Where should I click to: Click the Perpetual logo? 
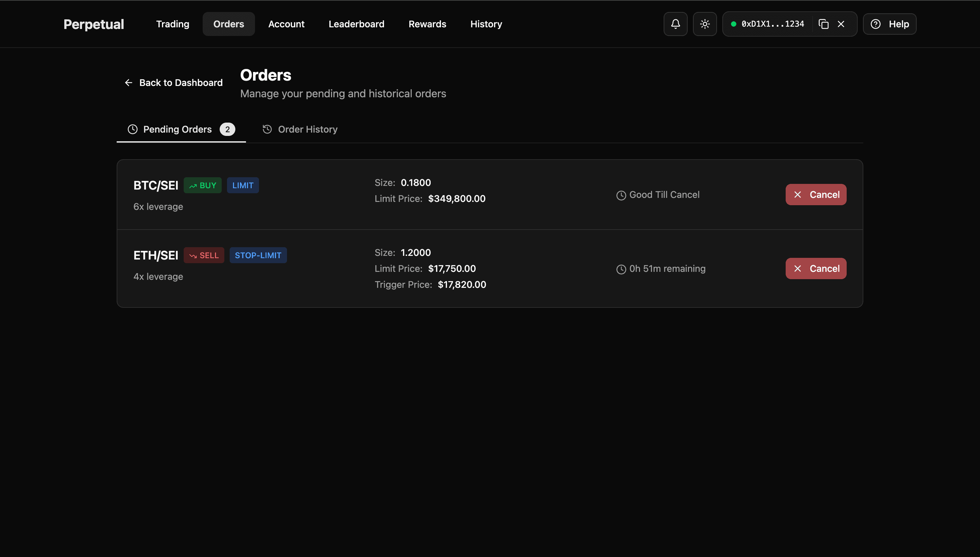pyautogui.click(x=94, y=24)
